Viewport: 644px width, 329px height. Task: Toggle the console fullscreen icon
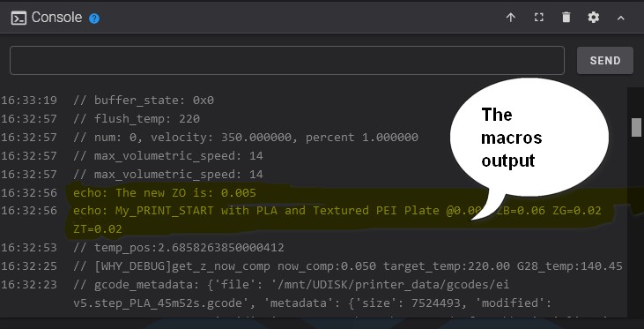point(538,18)
